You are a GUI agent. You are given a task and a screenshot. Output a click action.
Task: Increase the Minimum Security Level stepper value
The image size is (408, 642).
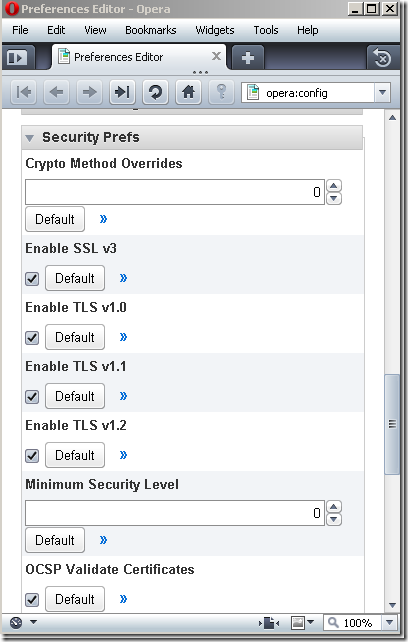[334, 507]
